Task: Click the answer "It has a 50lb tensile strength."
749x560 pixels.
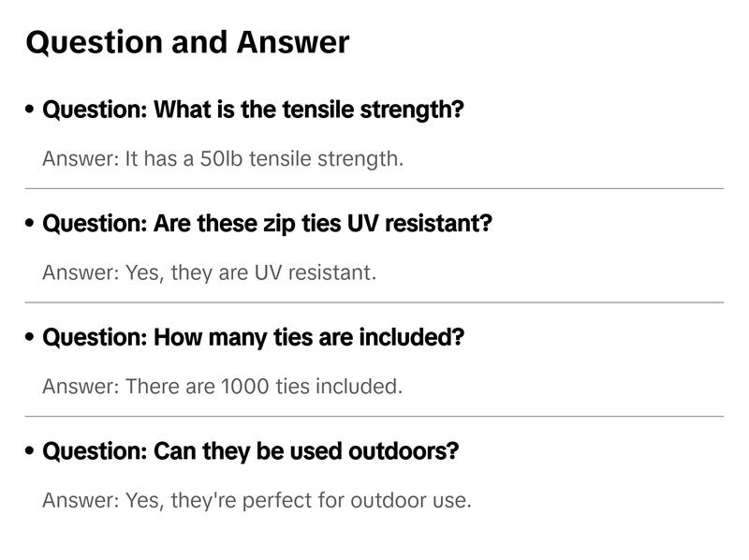Action: (223, 158)
